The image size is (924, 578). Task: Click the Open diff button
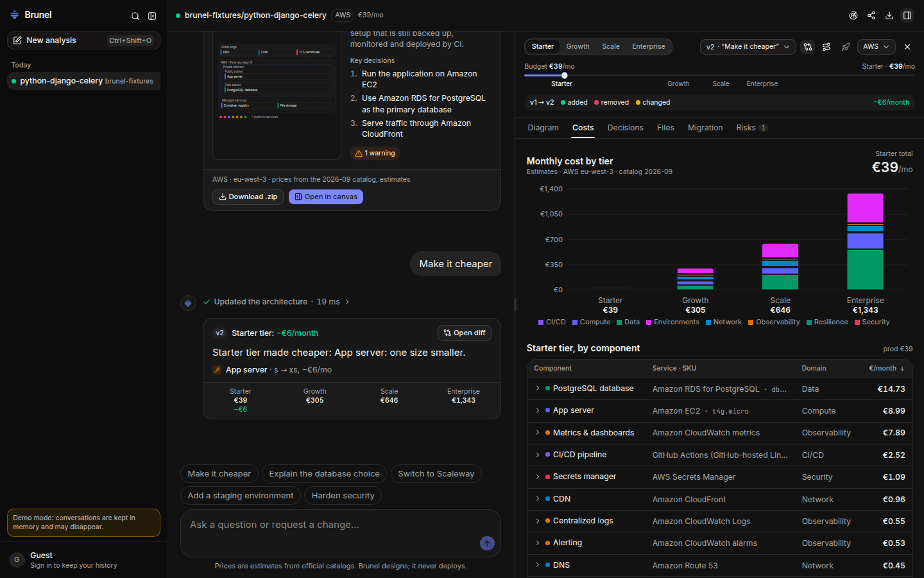tap(465, 333)
